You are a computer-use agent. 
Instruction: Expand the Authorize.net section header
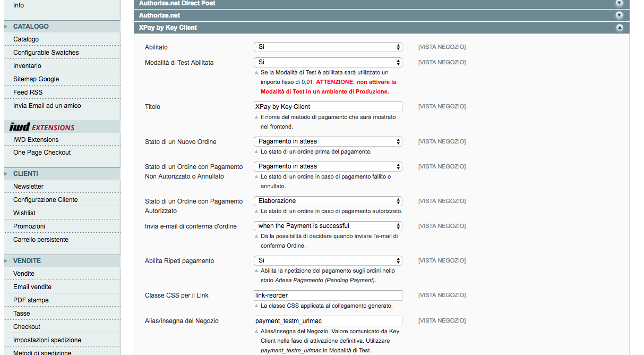tap(382, 15)
